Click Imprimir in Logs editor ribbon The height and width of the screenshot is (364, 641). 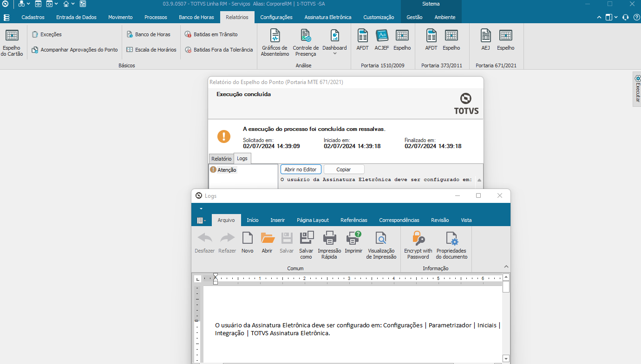[x=353, y=243]
